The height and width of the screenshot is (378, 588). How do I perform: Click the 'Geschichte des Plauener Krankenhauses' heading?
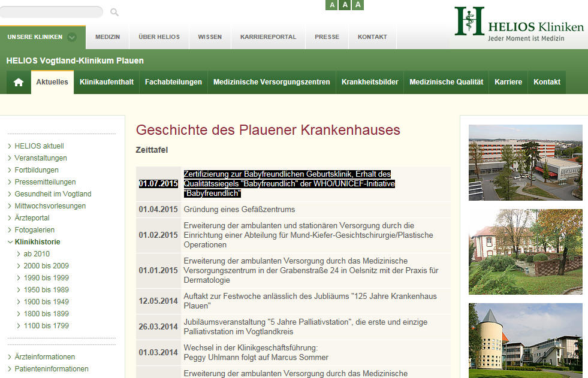[268, 130]
